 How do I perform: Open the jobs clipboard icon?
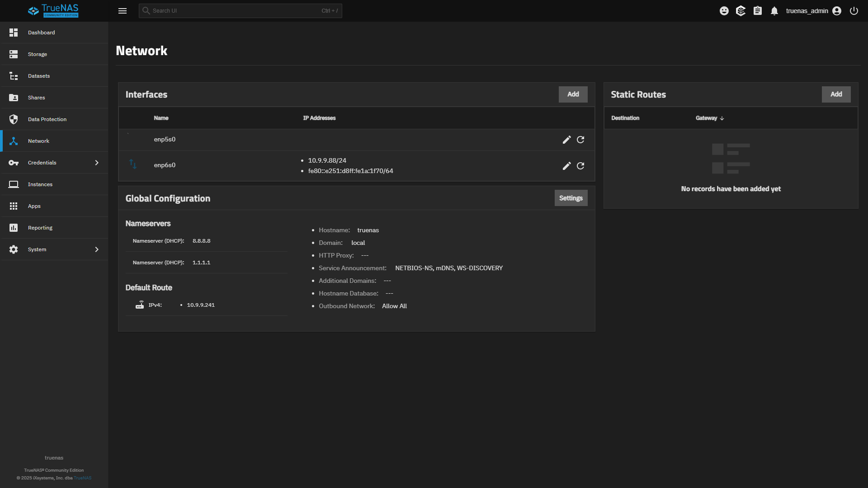pyautogui.click(x=758, y=11)
